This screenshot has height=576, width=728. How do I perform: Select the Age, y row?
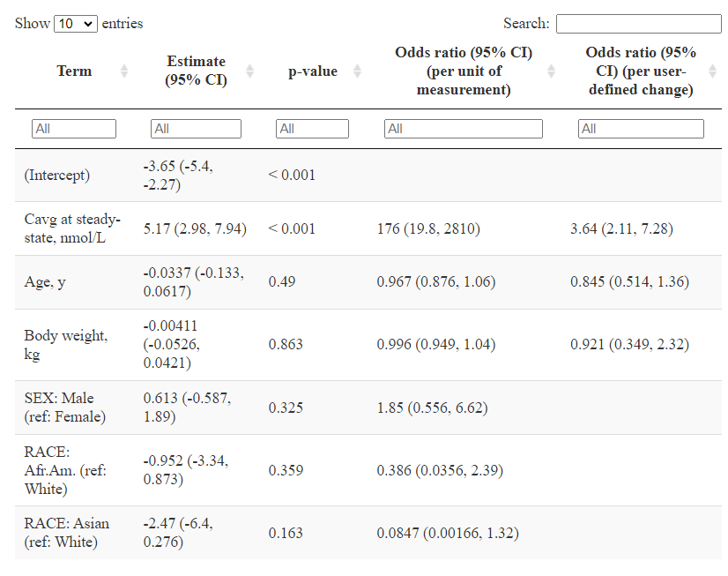pos(368,282)
